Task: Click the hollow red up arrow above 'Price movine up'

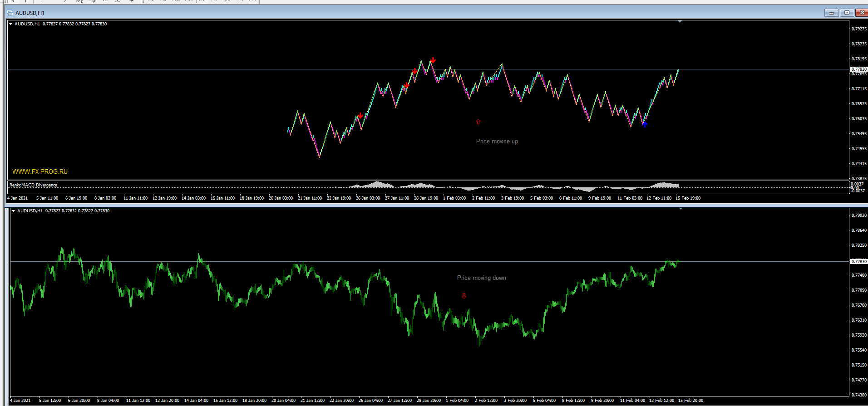Action: [478, 122]
